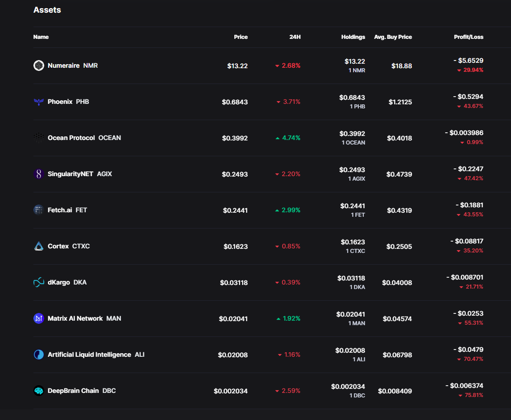Viewport: 511px width, 420px height.
Task: Click dKargo loss value - $0.008701
Action: click(x=465, y=277)
